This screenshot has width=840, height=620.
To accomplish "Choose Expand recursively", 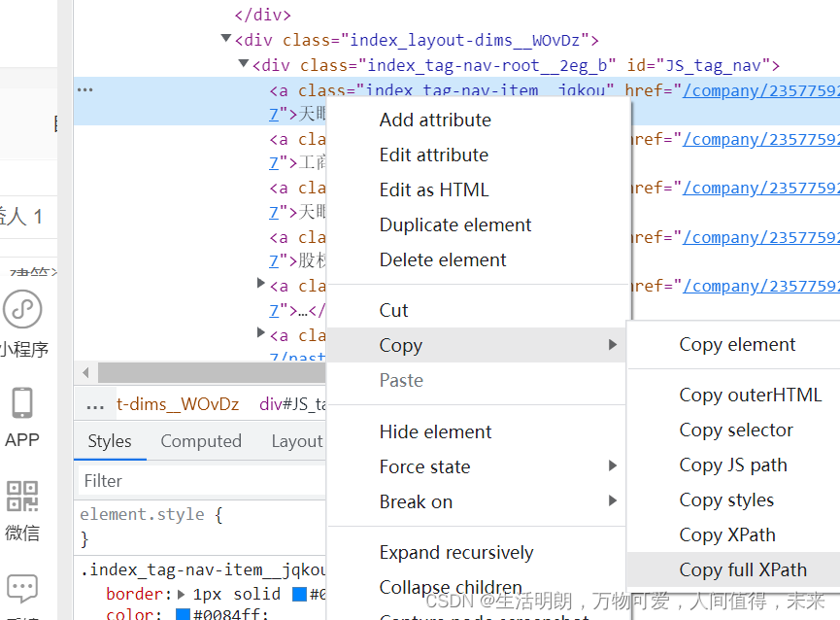I will click(456, 553).
